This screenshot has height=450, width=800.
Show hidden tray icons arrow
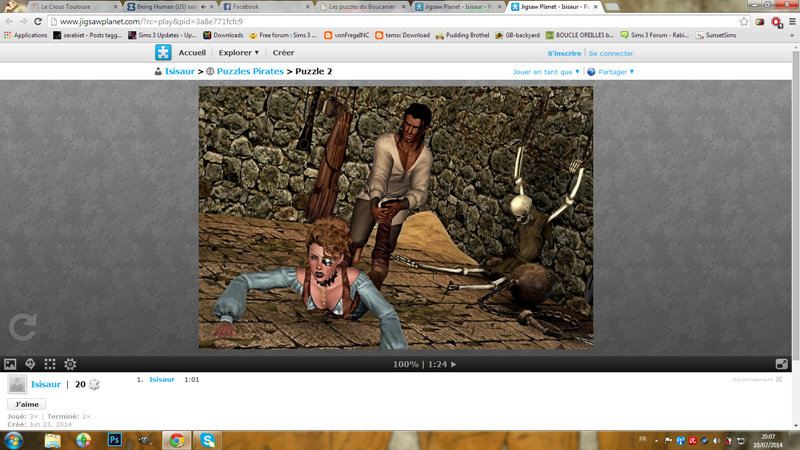[657, 441]
